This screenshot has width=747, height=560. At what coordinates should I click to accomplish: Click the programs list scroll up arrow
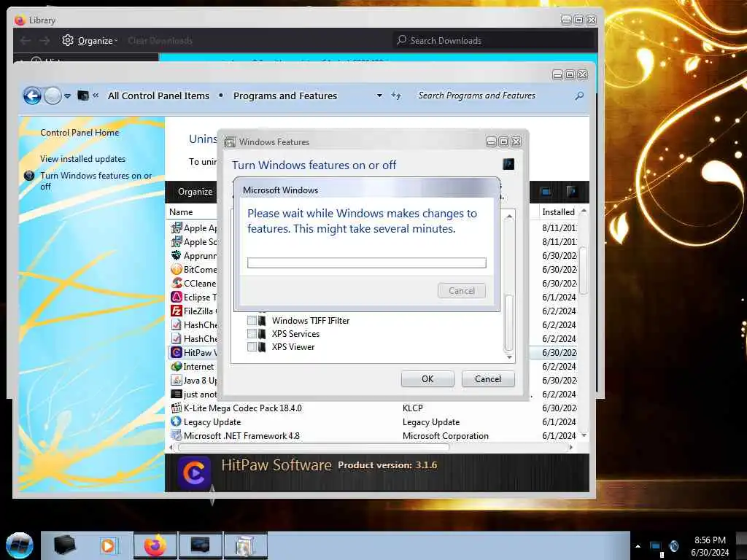coord(584,211)
